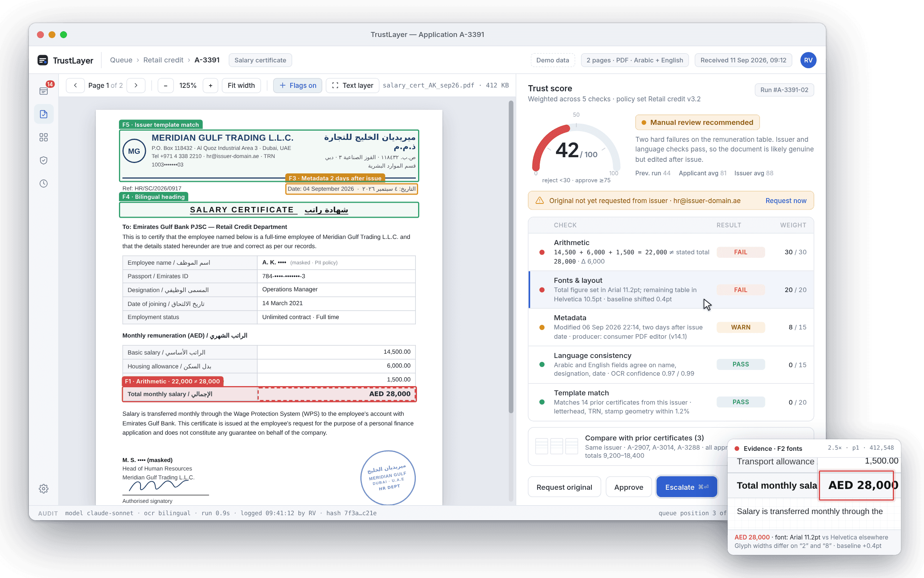Image resolution: width=924 pixels, height=578 pixels.
Task: Open the settings gear in the sidebar
Action: pos(44,489)
